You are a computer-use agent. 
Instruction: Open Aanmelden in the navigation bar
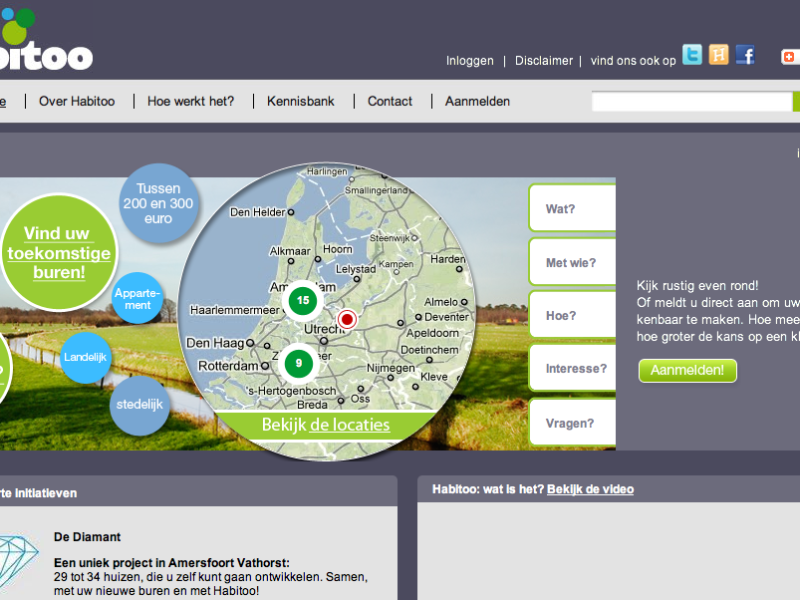click(x=477, y=101)
